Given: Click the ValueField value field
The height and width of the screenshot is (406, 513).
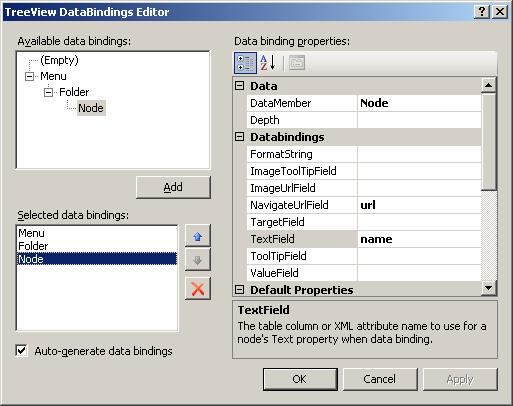Looking at the screenshot, I should pyautogui.click(x=419, y=273).
